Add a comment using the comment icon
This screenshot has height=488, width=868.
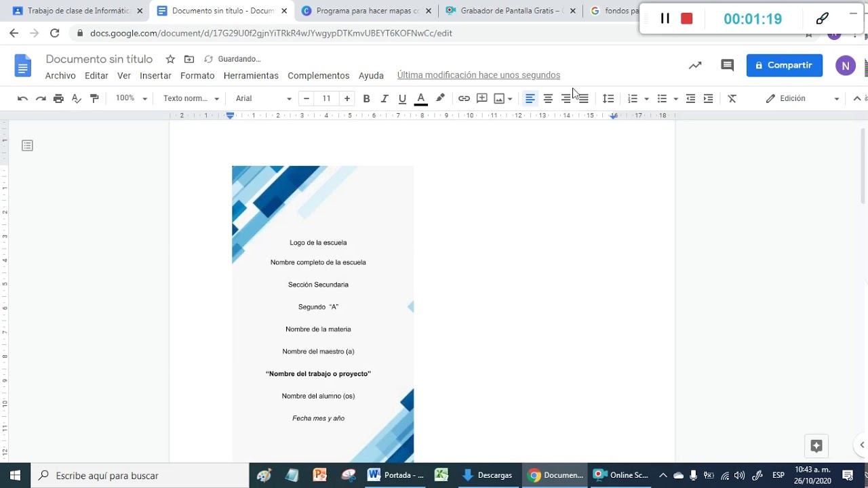481,98
